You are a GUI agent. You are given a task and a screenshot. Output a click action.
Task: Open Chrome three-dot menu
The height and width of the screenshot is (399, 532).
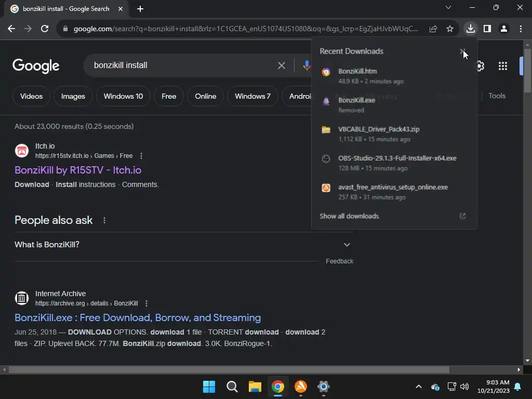click(521, 29)
